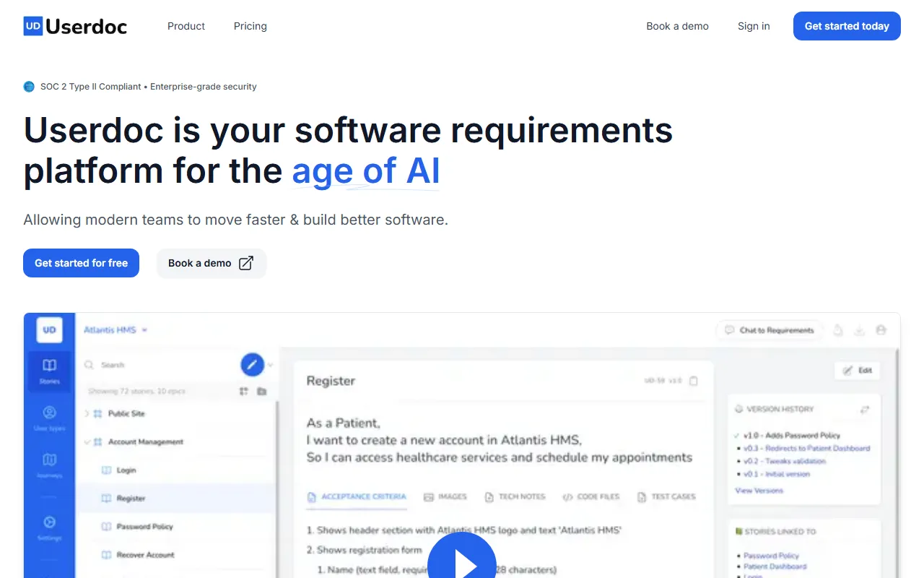Open the Product menu

click(186, 26)
